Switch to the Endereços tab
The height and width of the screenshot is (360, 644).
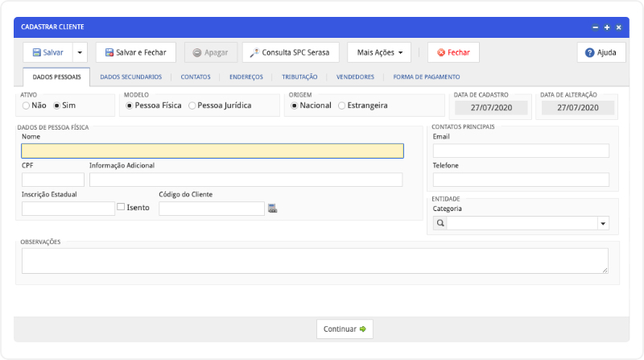[246, 77]
